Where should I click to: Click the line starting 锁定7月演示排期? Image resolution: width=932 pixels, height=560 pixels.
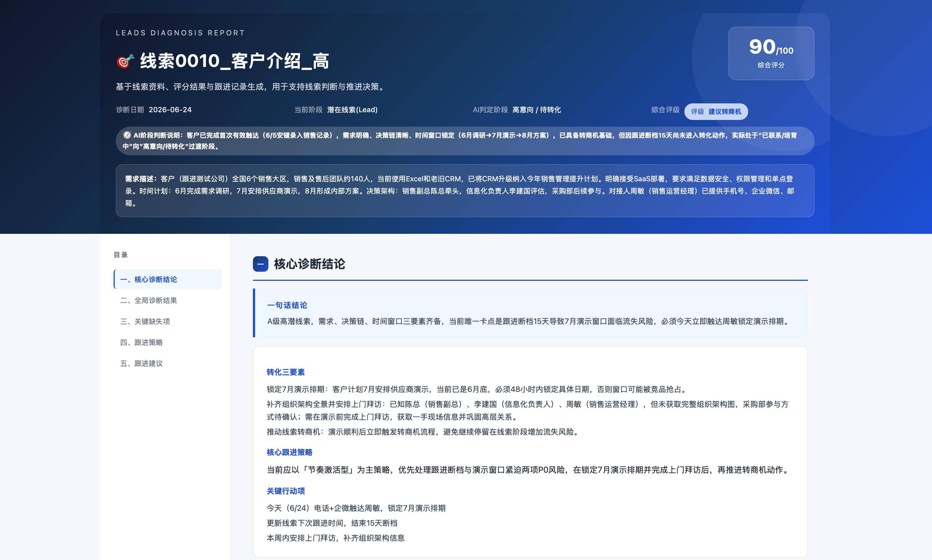coord(477,389)
